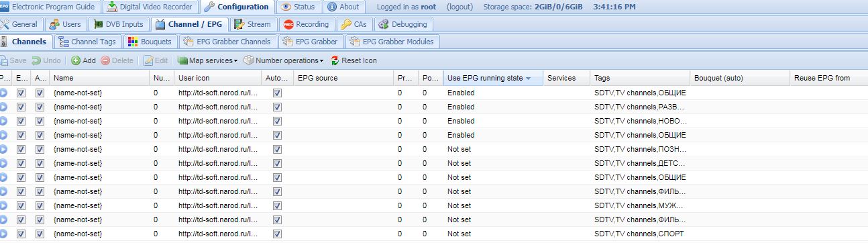Open the CAs key tab
Viewport: 868px width, 243px height.
click(x=354, y=24)
